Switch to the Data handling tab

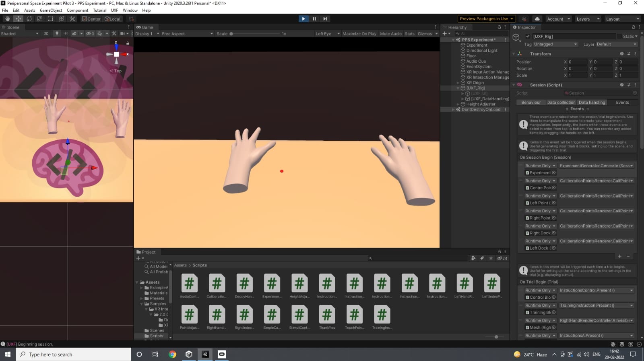click(x=592, y=103)
